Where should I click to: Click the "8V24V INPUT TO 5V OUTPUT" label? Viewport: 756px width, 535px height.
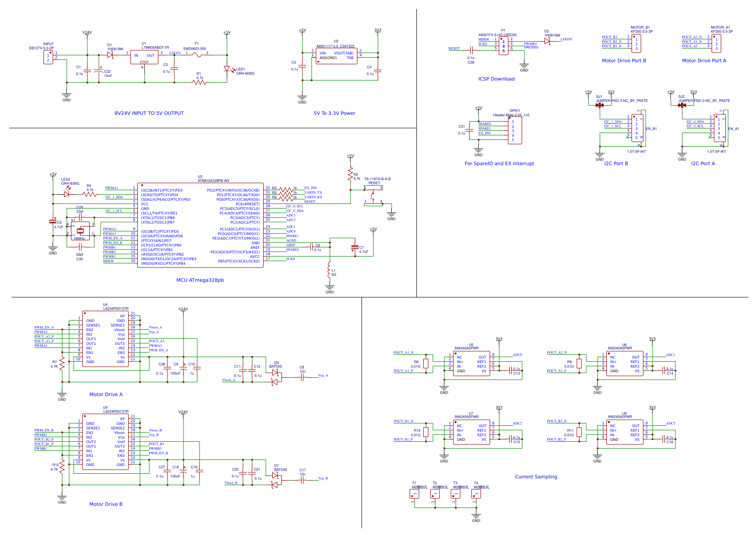tap(149, 113)
